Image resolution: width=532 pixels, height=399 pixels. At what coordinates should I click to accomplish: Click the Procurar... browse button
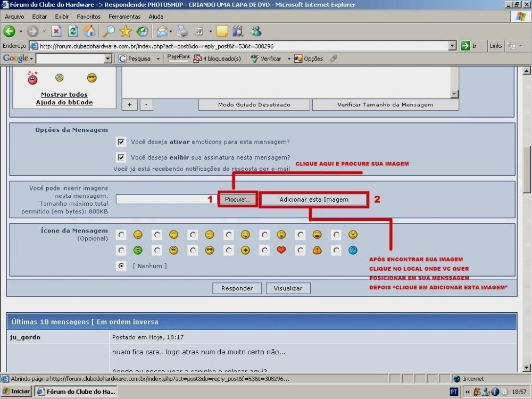pos(239,199)
